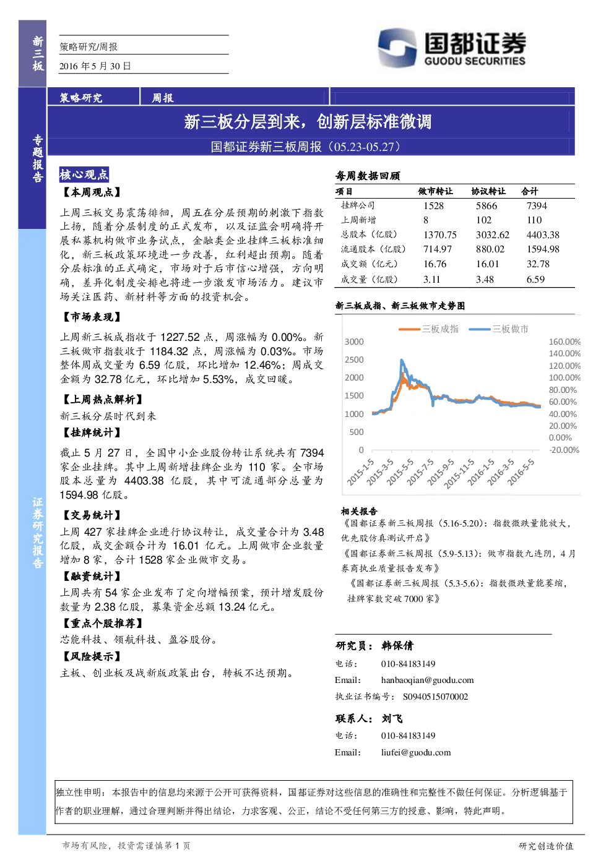Click footer text 市场有风险，投资需谨慎
The width and height of the screenshot is (614, 868).
113,846
